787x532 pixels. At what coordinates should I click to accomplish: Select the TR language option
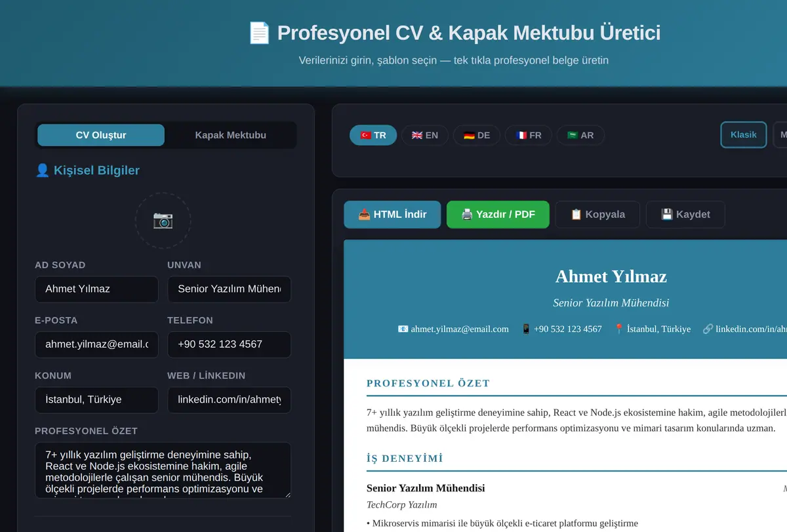pos(373,135)
